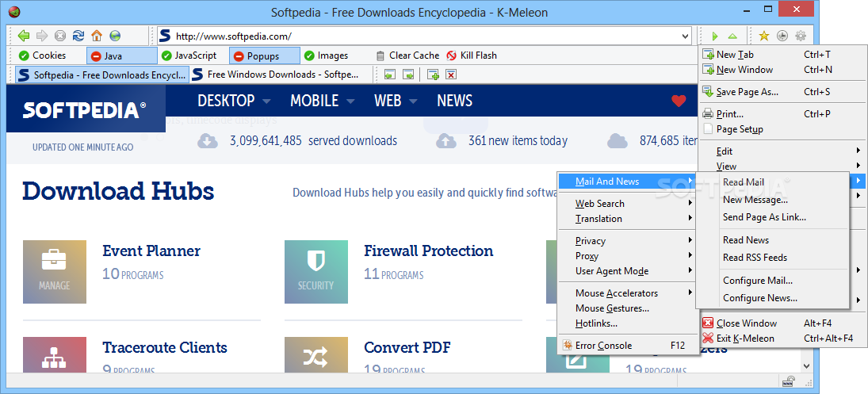The width and height of the screenshot is (868, 394).
Task: Select Page Setup menu item
Action: pos(782,129)
